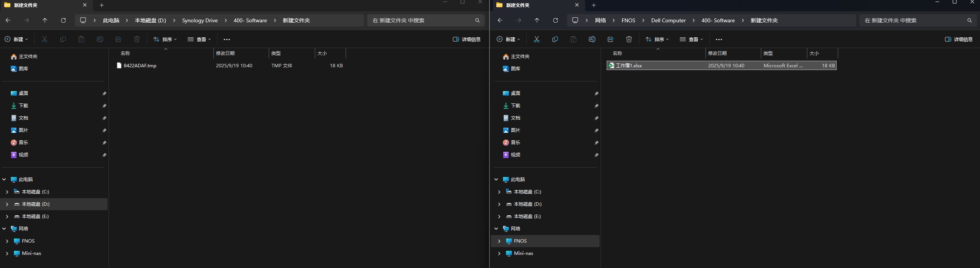
Task: Select the 8422ADAF.tmp file
Action: coord(140,66)
